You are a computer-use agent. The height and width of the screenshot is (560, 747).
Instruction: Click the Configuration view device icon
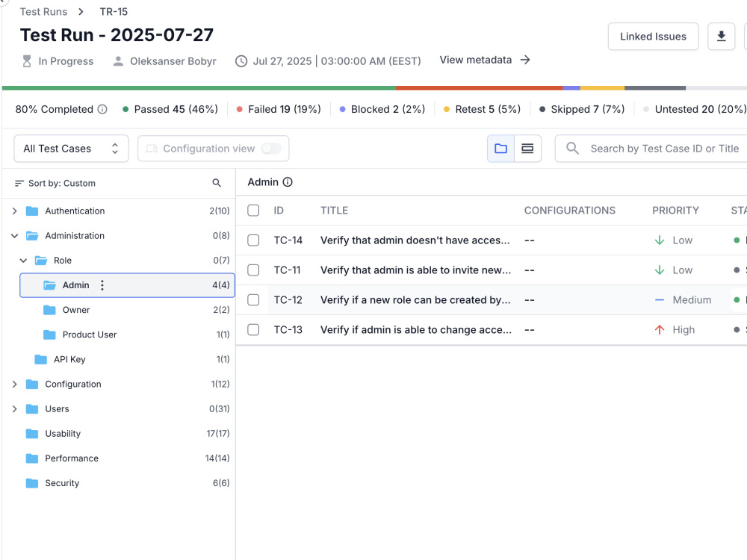(x=152, y=149)
